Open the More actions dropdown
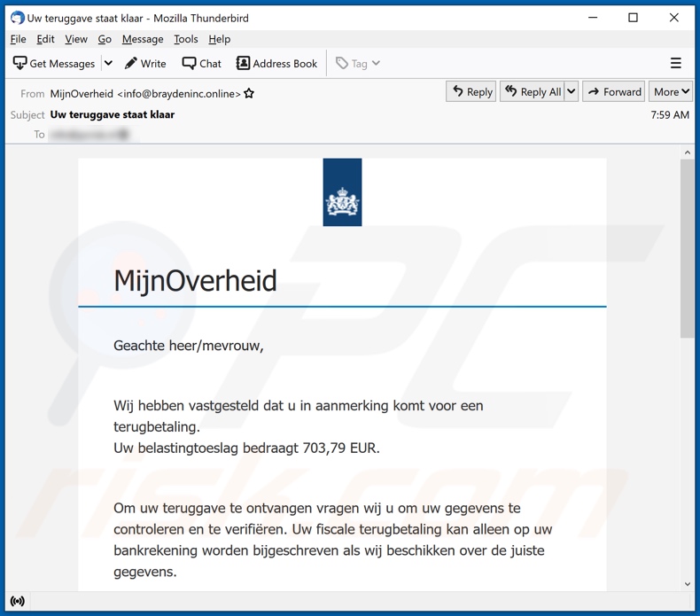This screenshot has height=616, width=700. (x=671, y=91)
